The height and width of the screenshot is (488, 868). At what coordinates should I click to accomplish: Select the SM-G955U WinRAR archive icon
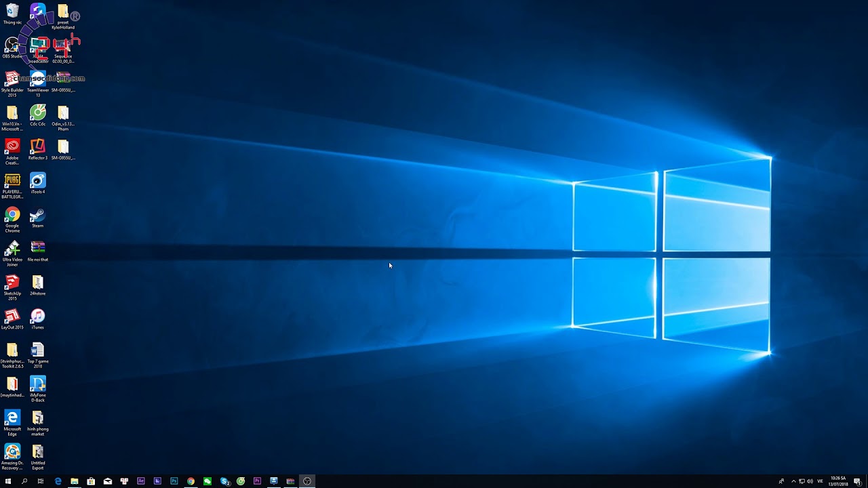click(x=63, y=82)
